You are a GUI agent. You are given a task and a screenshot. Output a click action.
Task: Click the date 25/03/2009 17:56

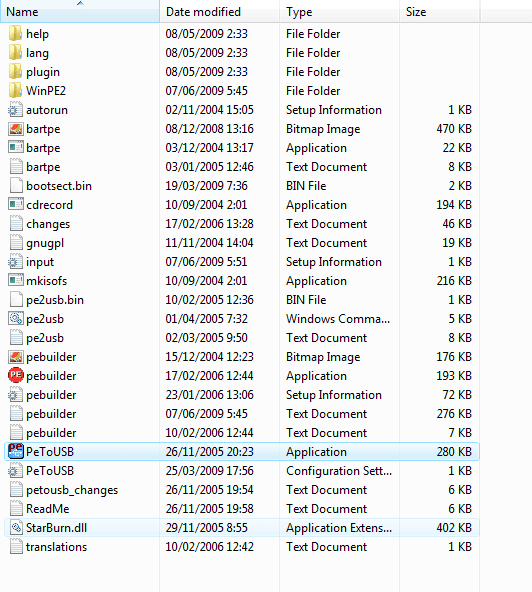pos(209,471)
